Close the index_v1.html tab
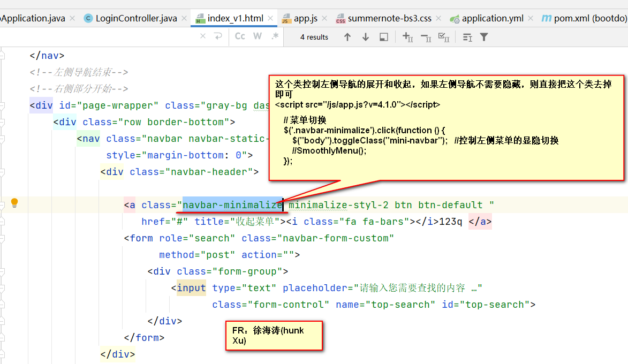 [x=270, y=18]
